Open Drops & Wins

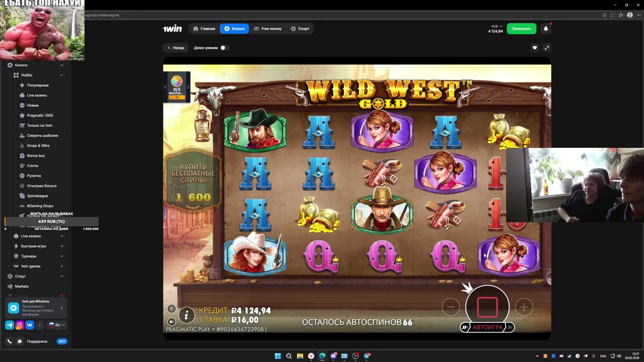click(x=38, y=145)
